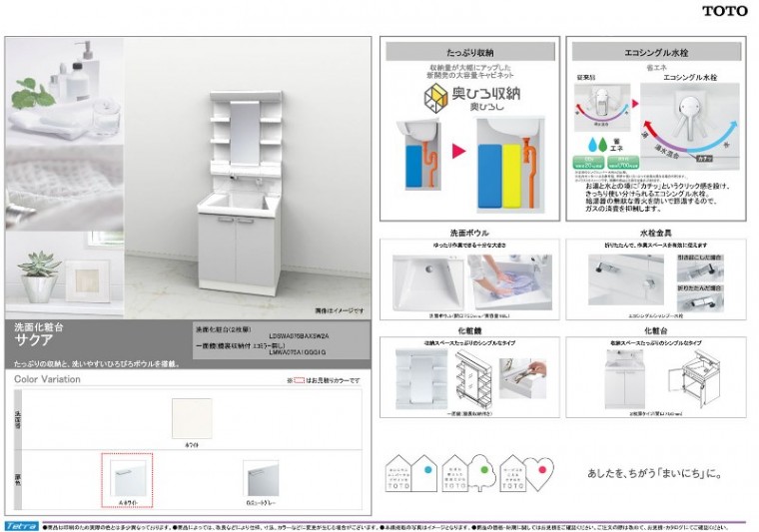759x532 pixels.
Task: Click the hand placing scissors in tray photo
Action: coord(522,377)
